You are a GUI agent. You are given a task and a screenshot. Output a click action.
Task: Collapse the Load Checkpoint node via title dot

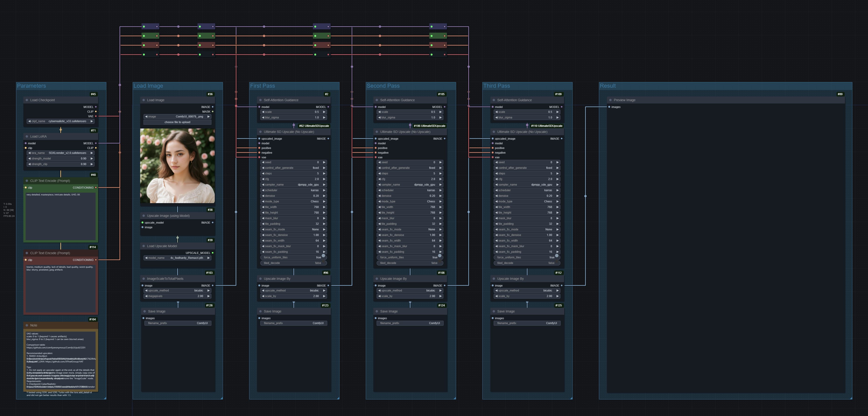(27, 100)
